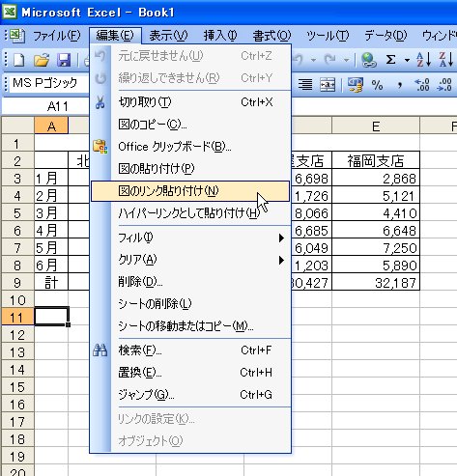This screenshot has height=476, width=457.
Task: Select column E header
Action: click(376, 126)
